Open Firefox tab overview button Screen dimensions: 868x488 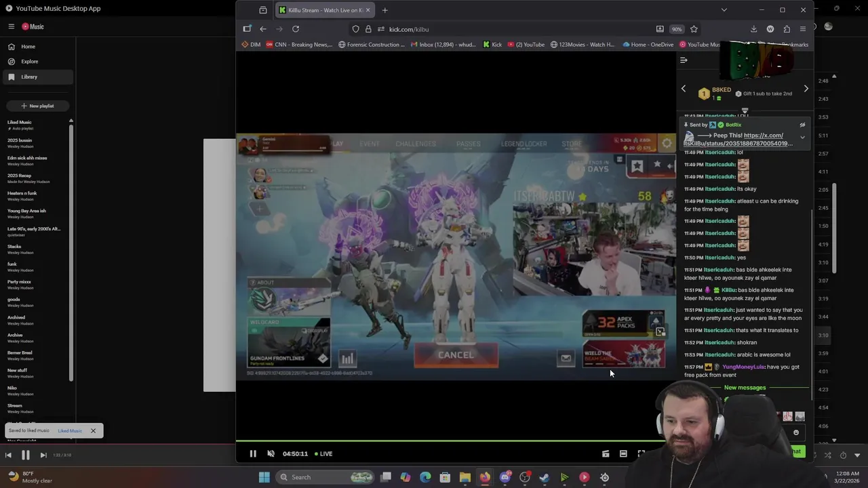(263, 10)
